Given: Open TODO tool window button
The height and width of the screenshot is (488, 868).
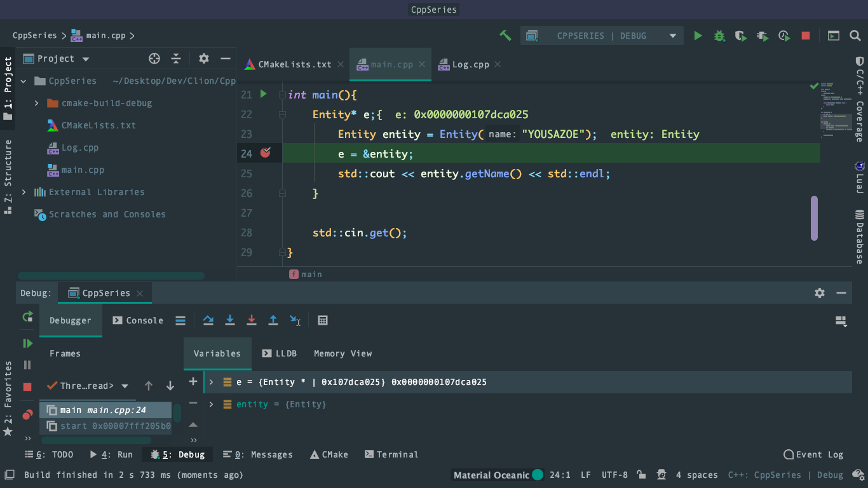Looking at the screenshot, I should point(49,454).
